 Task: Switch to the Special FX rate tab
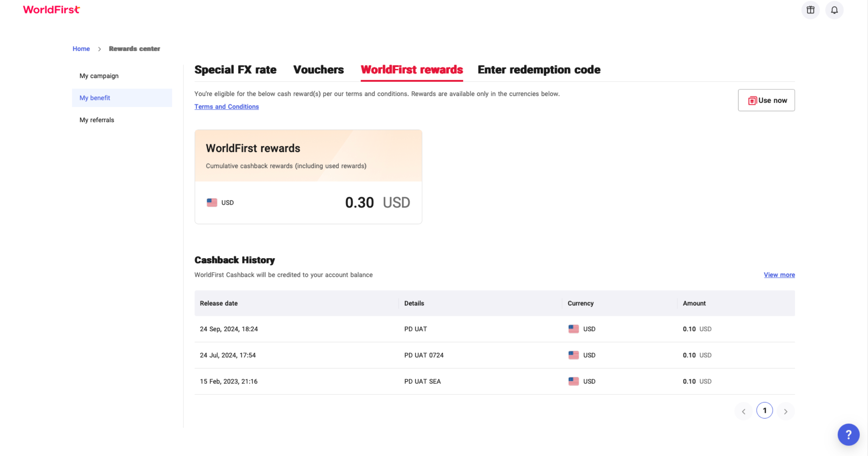click(235, 70)
